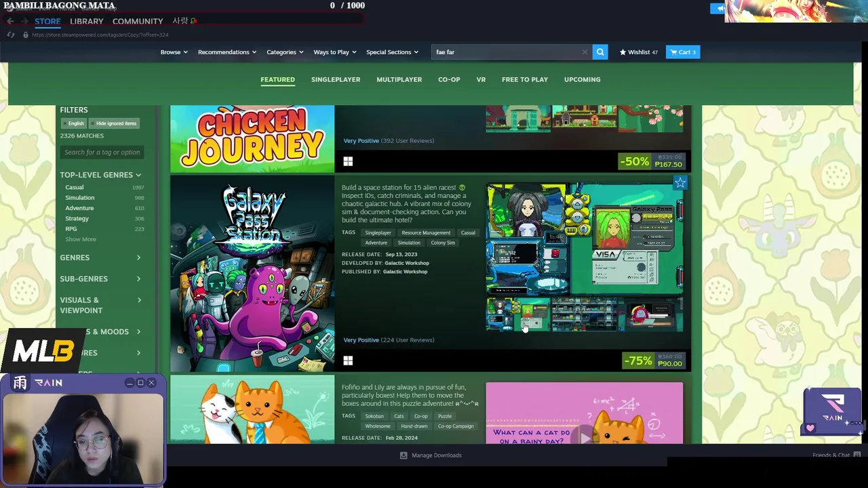This screenshot has width=868, height=488.
Task: Open Friends & Chat
Action: coord(836,455)
